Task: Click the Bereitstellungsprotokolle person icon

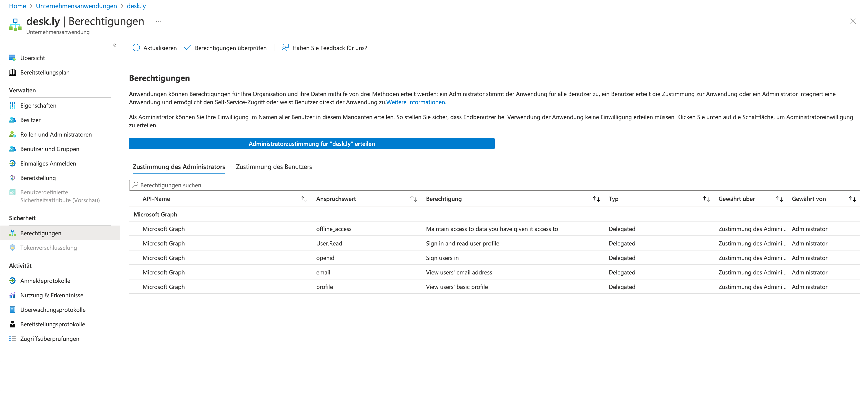Action: pos(12,324)
